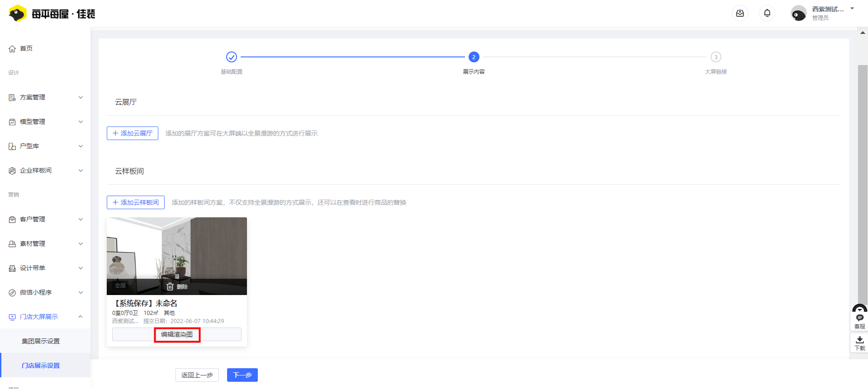This screenshot has width=868, height=389.
Task: Click step 3 大屏链接 circle
Action: [716, 57]
